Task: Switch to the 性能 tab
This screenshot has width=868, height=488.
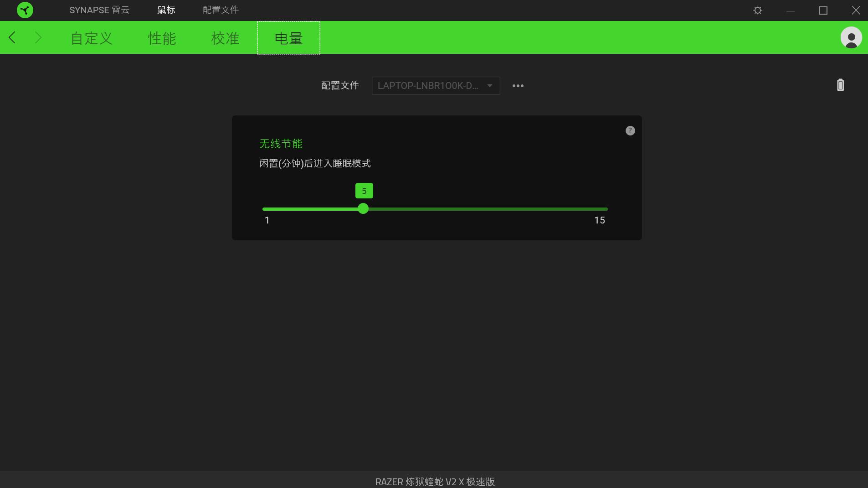Action: [161, 38]
